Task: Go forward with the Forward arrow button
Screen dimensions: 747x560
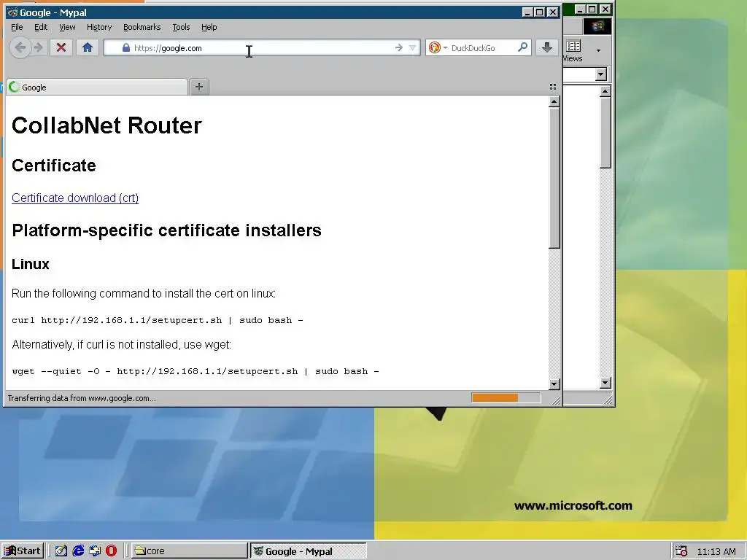Action: coord(39,47)
